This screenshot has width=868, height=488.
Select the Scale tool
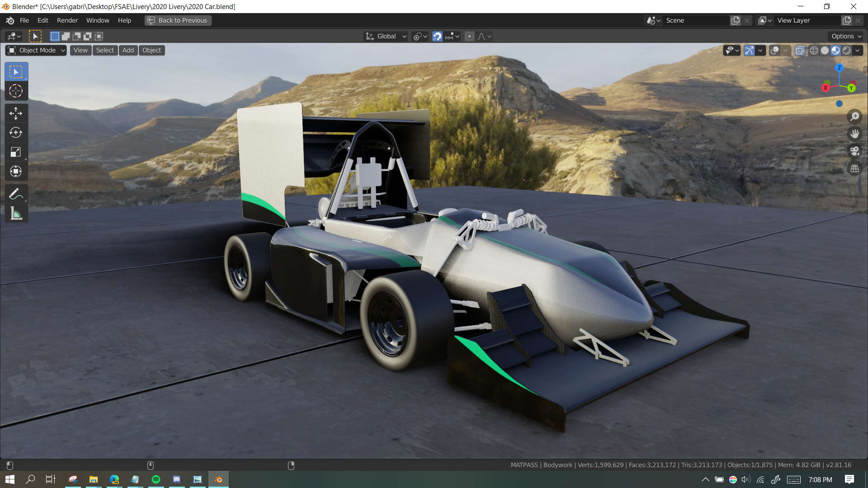(x=16, y=152)
